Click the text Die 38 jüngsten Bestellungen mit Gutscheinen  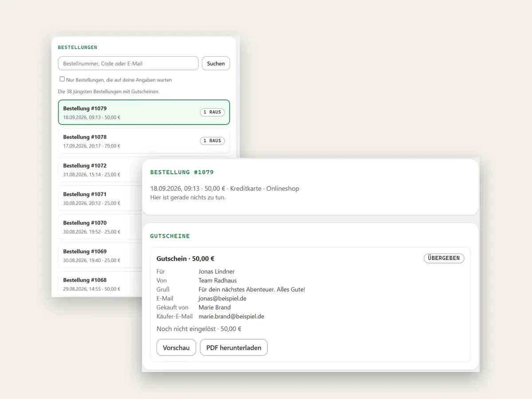point(109,91)
